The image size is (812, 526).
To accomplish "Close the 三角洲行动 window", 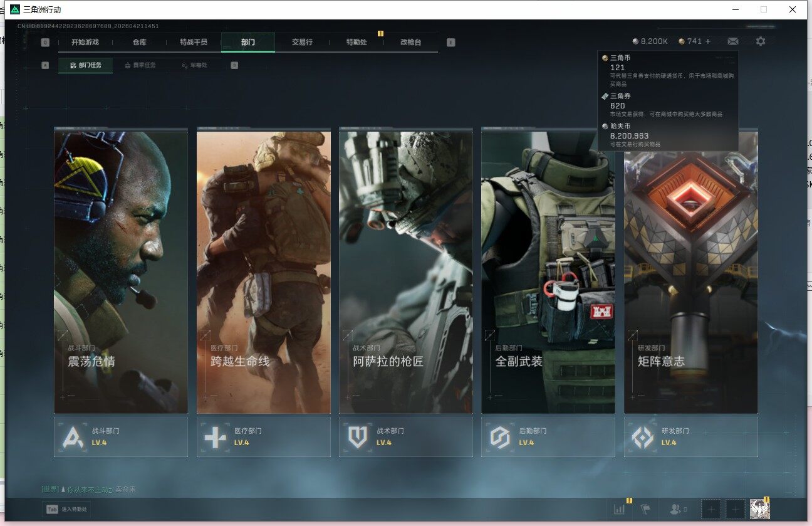I will coord(793,9).
